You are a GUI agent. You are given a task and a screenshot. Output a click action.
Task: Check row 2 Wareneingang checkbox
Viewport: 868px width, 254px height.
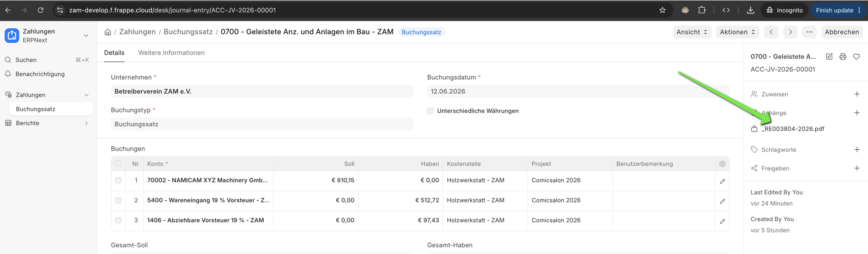click(x=118, y=200)
